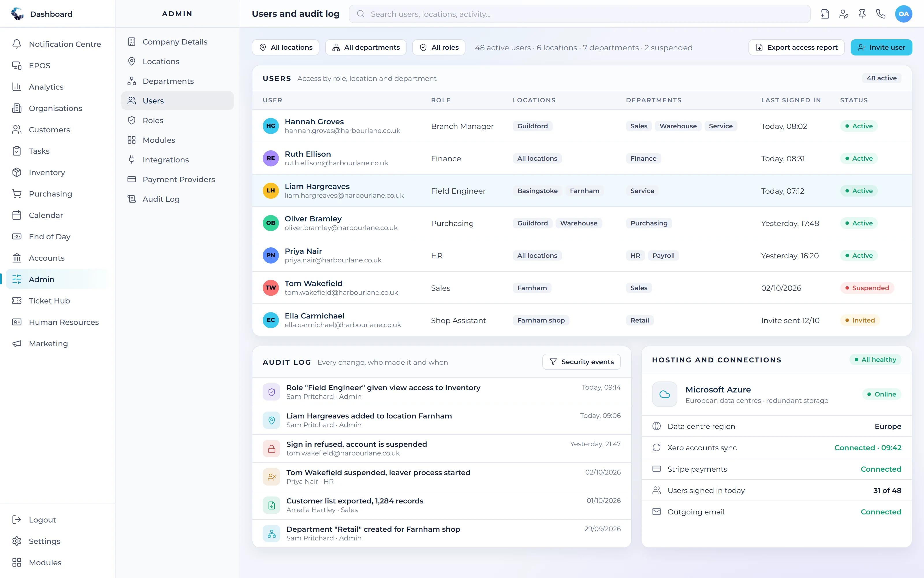This screenshot has width=924, height=578.
Task: Select Payment Providers in Admin menu
Action: (x=178, y=179)
